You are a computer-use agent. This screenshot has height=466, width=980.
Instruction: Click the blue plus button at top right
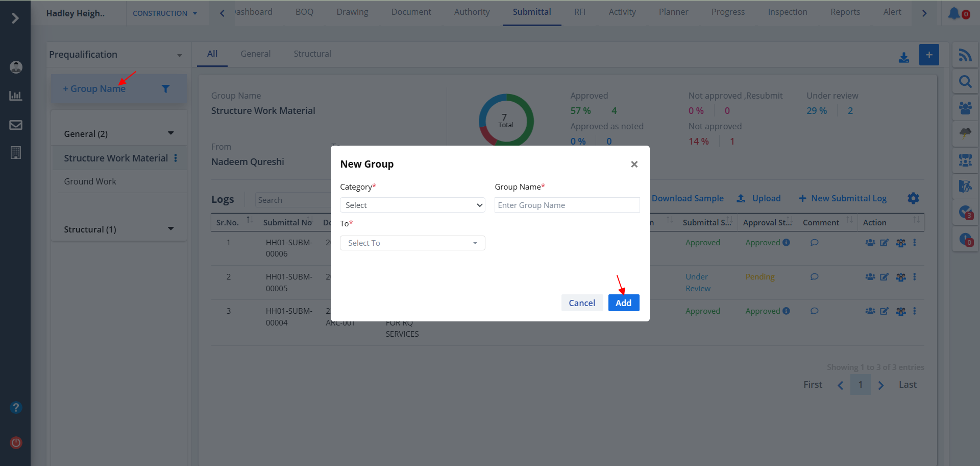coord(928,55)
